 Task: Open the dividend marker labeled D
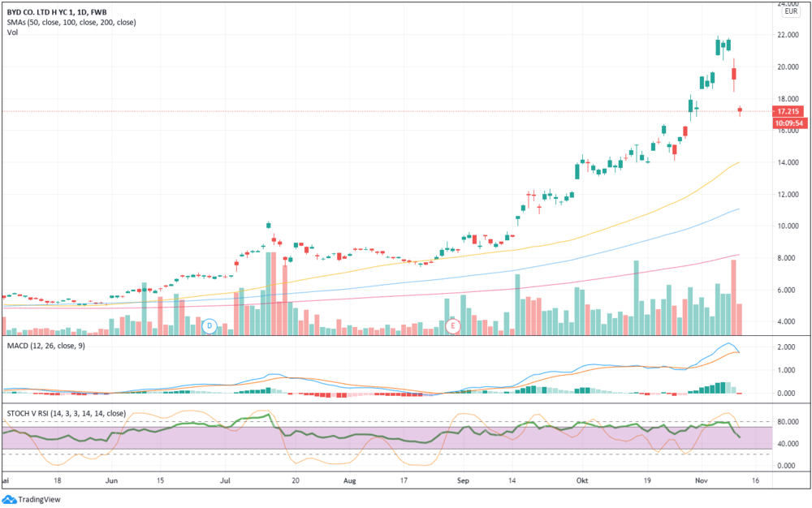(x=209, y=326)
